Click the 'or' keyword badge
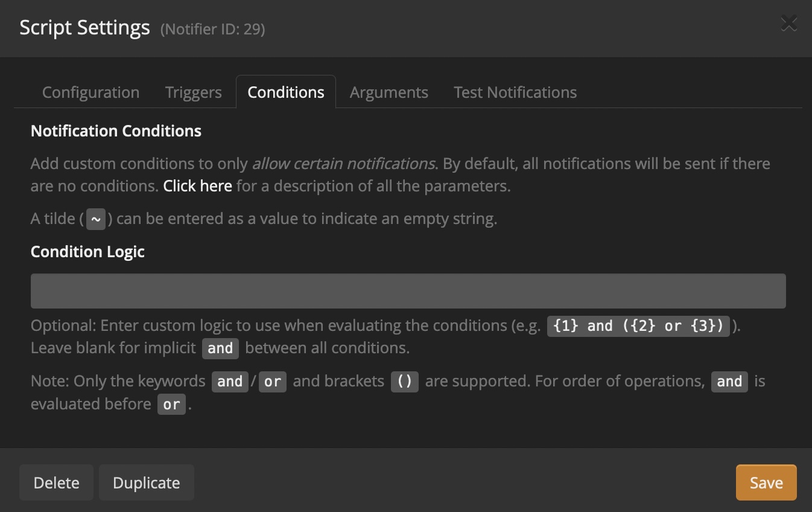This screenshot has width=812, height=512. point(272,382)
